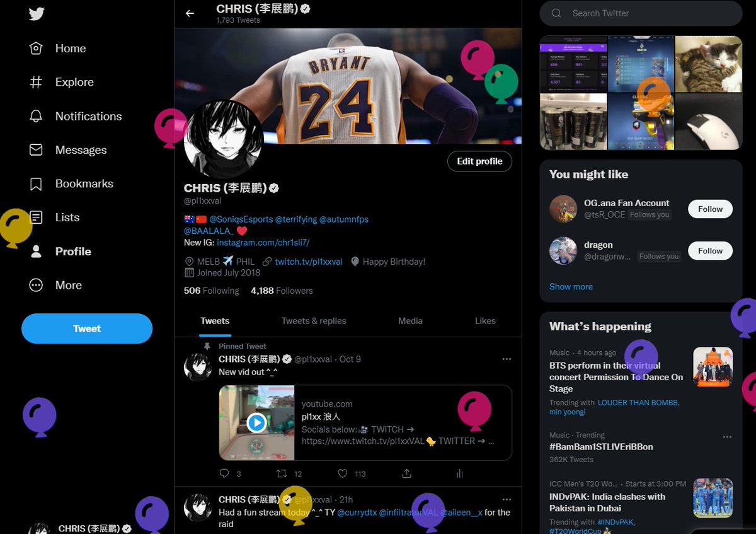This screenshot has height=534, width=756.
Task: Open the #INDvPAK hashtag link
Action: click(615, 522)
